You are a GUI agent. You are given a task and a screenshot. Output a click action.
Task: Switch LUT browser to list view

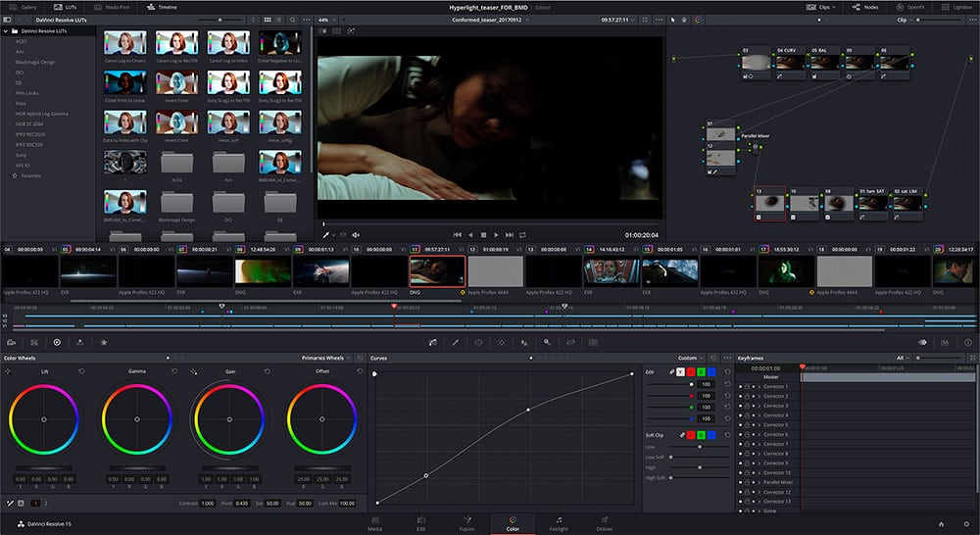pyautogui.click(x=278, y=20)
